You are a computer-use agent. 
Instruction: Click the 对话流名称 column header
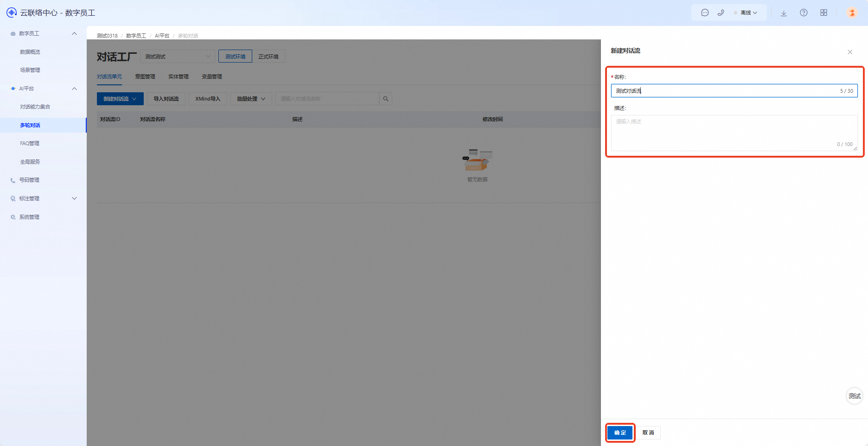pyautogui.click(x=153, y=119)
